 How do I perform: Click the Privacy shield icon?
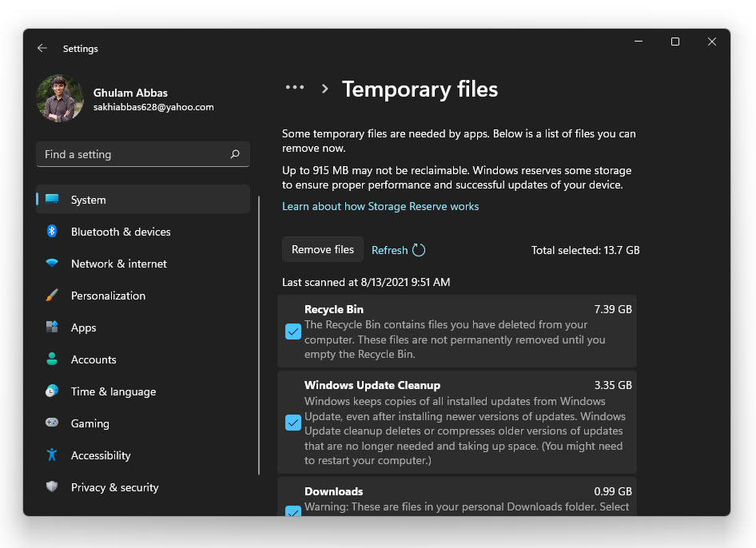52,486
